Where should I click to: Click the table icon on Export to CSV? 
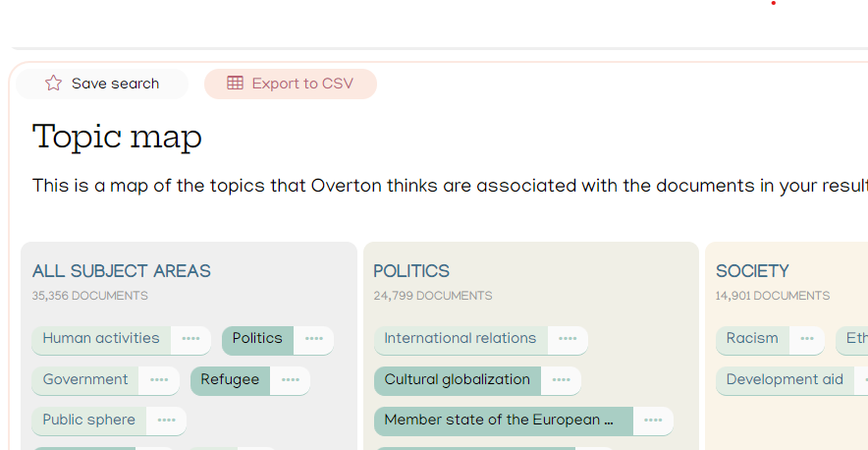point(236,84)
